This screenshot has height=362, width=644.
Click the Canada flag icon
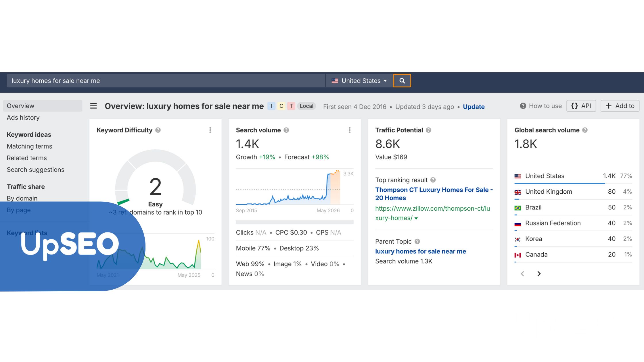(x=517, y=255)
